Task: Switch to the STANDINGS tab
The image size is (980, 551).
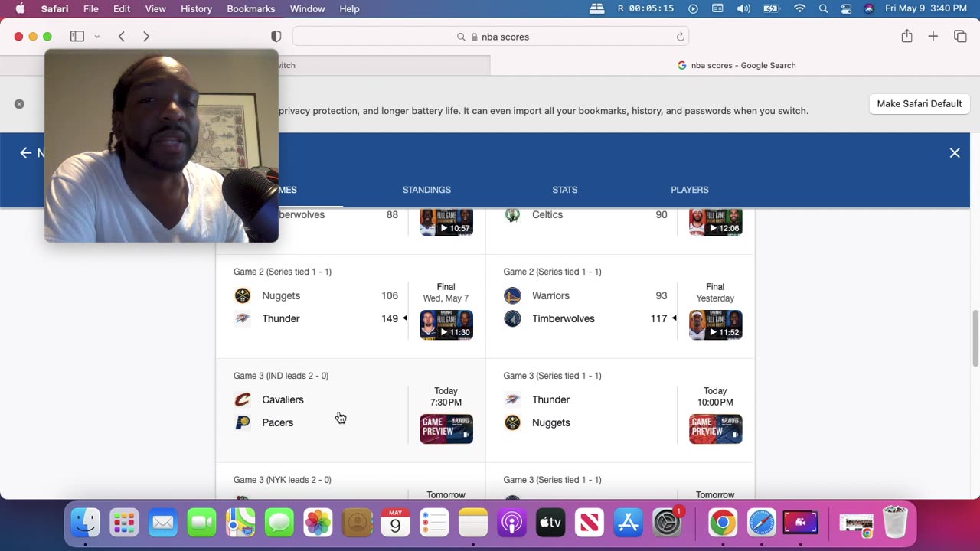Action: (426, 190)
